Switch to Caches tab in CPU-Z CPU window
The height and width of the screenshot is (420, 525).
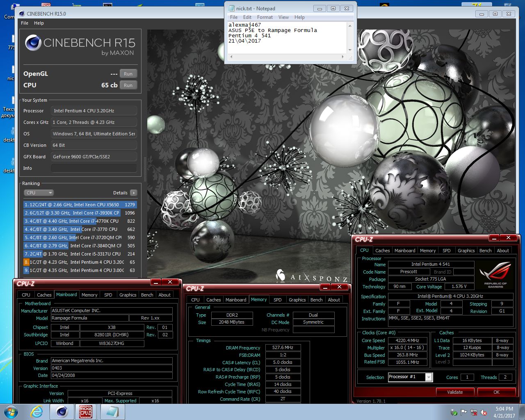(x=382, y=251)
